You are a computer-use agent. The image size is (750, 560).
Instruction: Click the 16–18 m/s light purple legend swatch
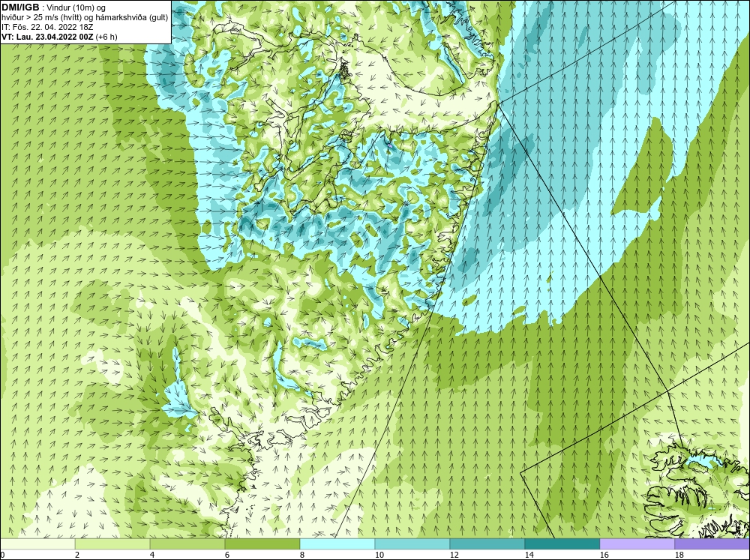637,544
